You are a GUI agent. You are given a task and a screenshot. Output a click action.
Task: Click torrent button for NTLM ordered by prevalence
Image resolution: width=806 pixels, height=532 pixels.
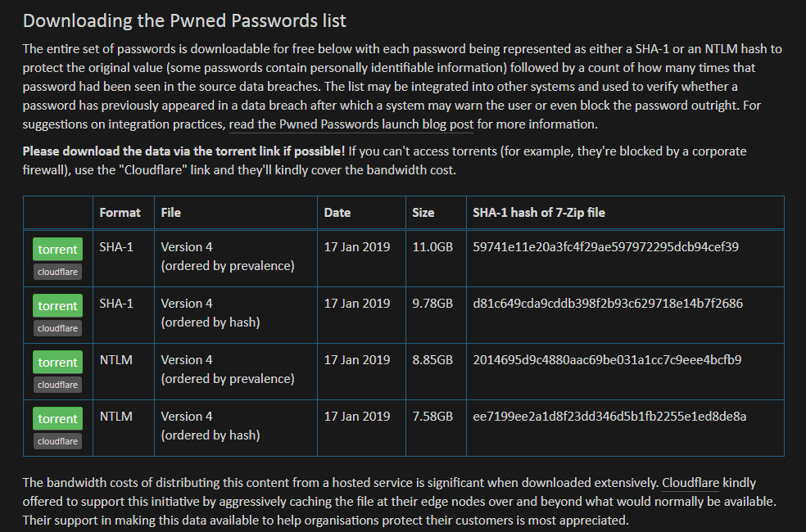[x=57, y=362]
